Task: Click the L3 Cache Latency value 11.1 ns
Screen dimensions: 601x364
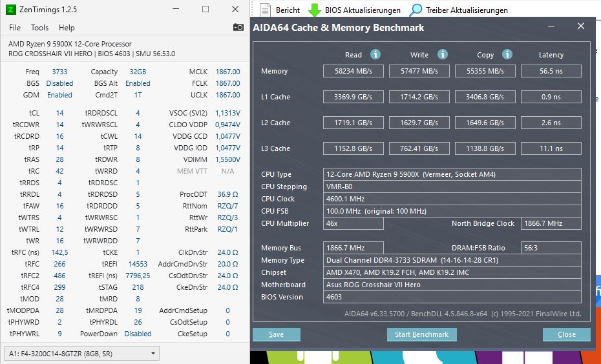Action: coord(551,148)
